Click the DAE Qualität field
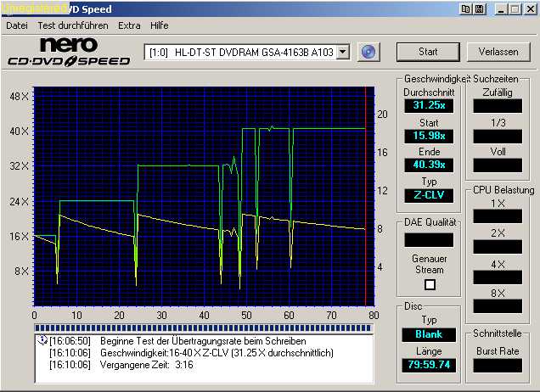Image resolution: width=540 pixels, height=392 pixels. 429,240
